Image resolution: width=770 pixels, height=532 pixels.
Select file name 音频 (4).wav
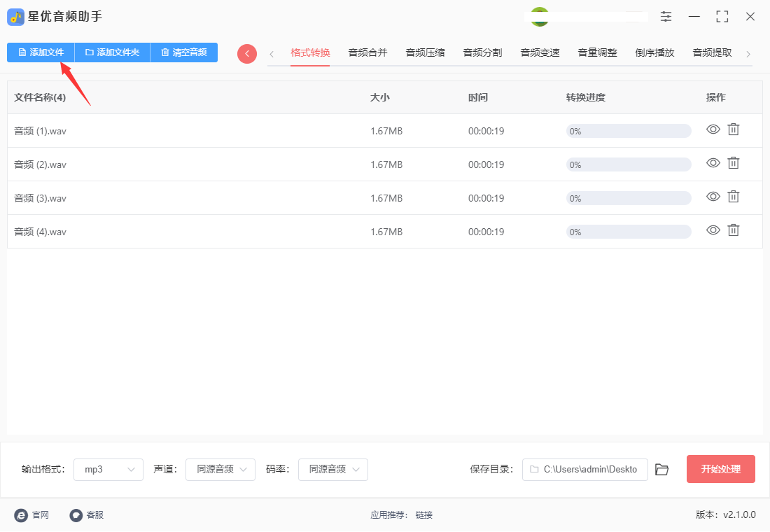(41, 232)
